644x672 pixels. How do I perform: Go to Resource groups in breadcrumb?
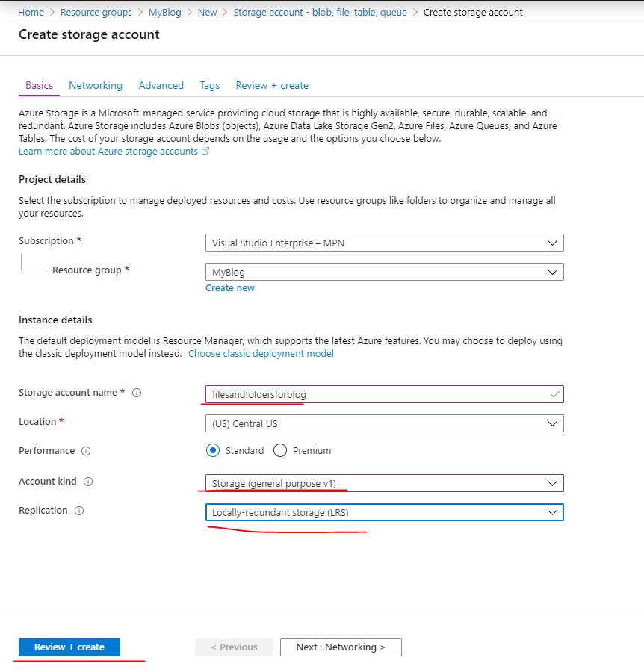pyautogui.click(x=96, y=13)
